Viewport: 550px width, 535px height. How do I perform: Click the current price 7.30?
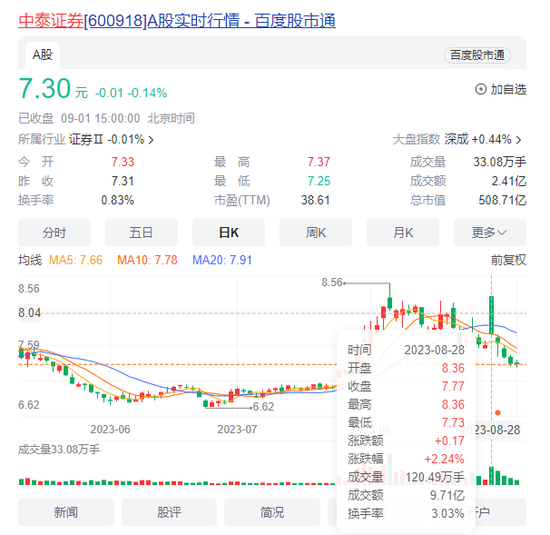pyautogui.click(x=45, y=88)
